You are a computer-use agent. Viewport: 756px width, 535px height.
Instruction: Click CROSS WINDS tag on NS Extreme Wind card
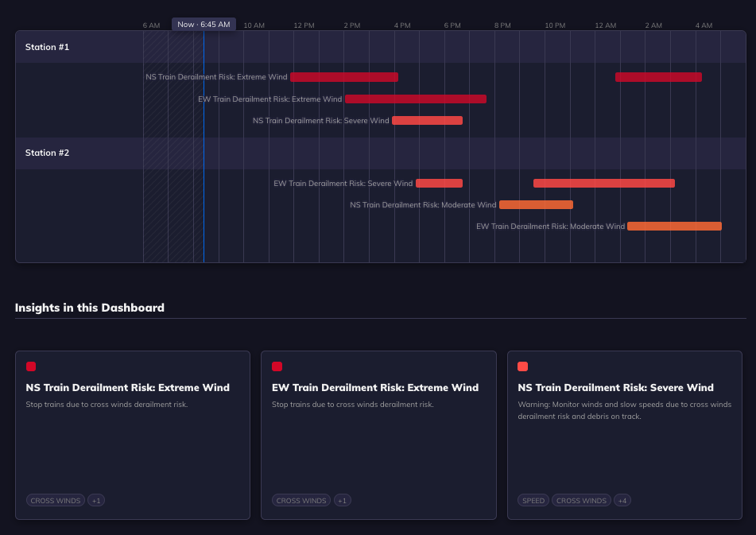(56, 500)
